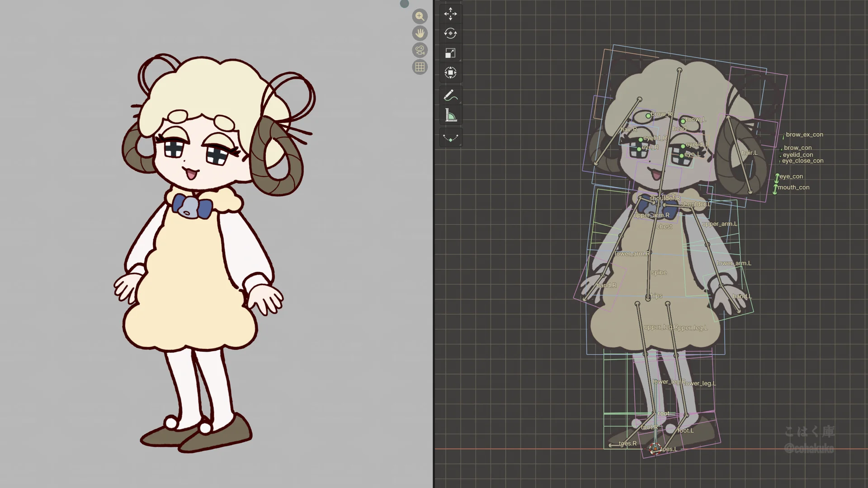Viewport: 868px width, 488px height.
Task: Select the Transform tool
Action: (450, 73)
